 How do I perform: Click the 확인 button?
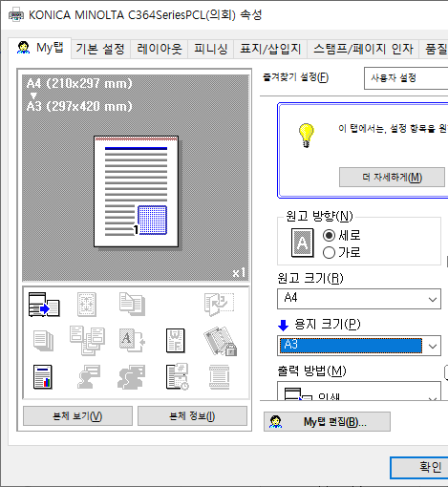click(419, 468)
